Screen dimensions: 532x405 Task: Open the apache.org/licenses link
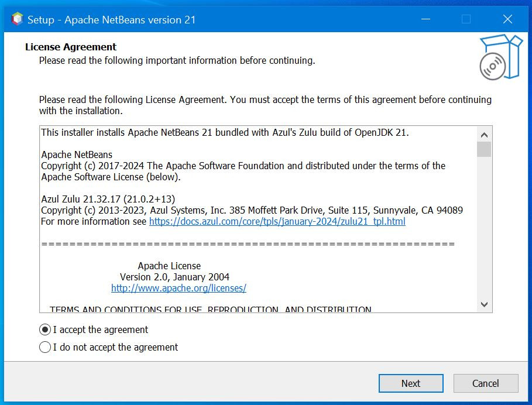[x=179, y=288]
